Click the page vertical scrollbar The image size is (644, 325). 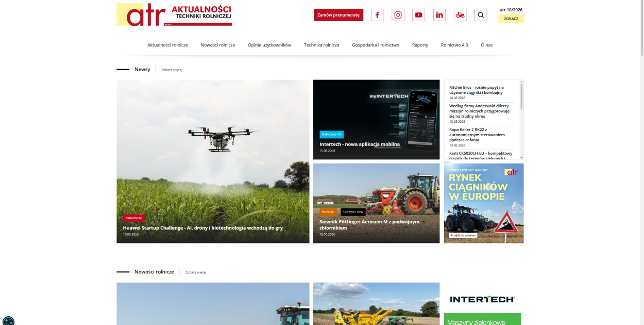point(641,28)
